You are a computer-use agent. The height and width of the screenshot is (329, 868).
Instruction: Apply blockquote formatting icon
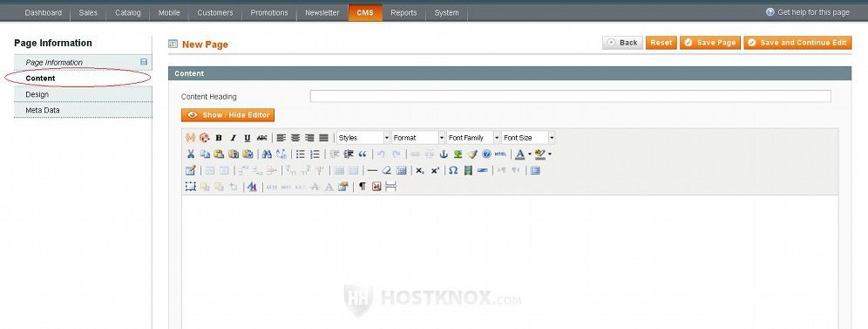point(363,154)
